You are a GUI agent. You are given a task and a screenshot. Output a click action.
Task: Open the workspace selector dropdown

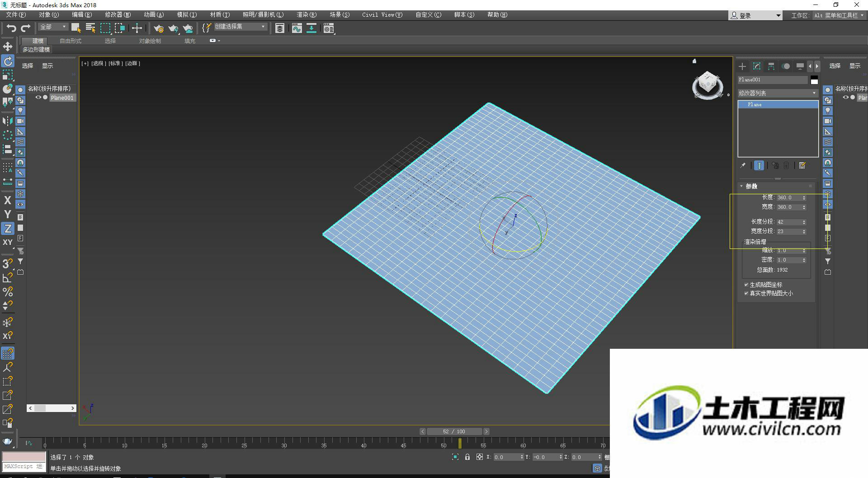839,15
